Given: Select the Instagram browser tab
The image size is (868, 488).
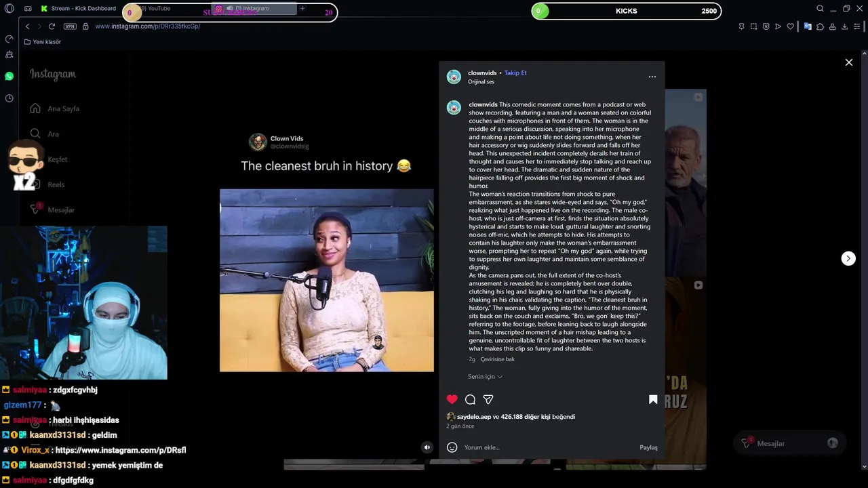Looking at the screenshot, I should [252, 9].
